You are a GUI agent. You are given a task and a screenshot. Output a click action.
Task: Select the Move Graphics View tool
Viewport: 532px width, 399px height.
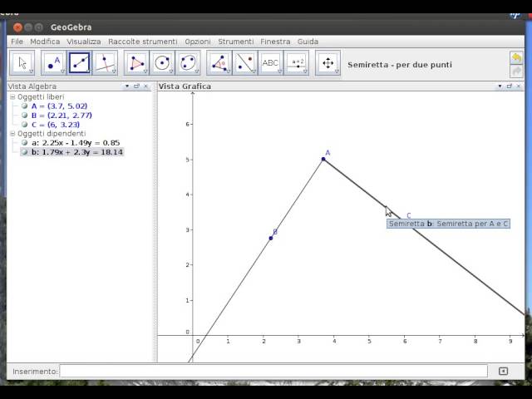point(328,63)
